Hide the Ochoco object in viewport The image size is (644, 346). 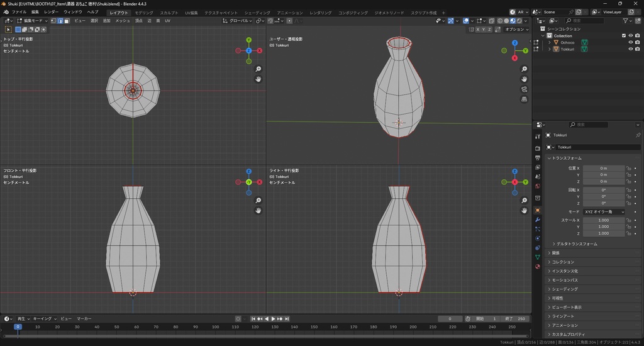(x=630, y=42)
